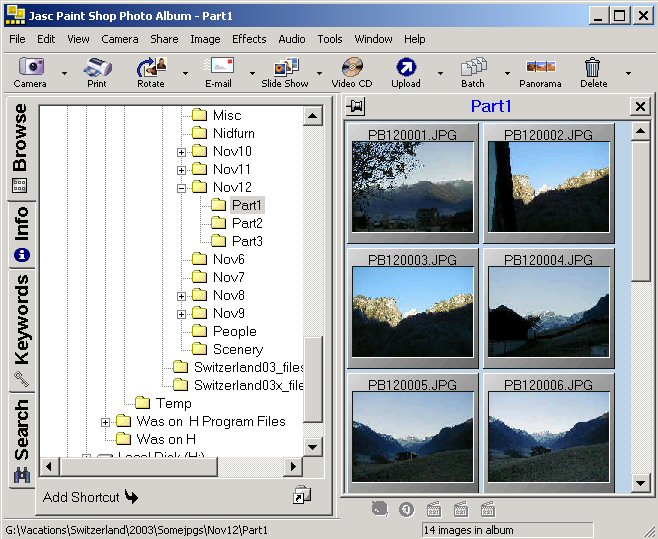Click the Rotate icon in toolbar
The width and height of the screenshot is (658, 539).
coord(150,71)
